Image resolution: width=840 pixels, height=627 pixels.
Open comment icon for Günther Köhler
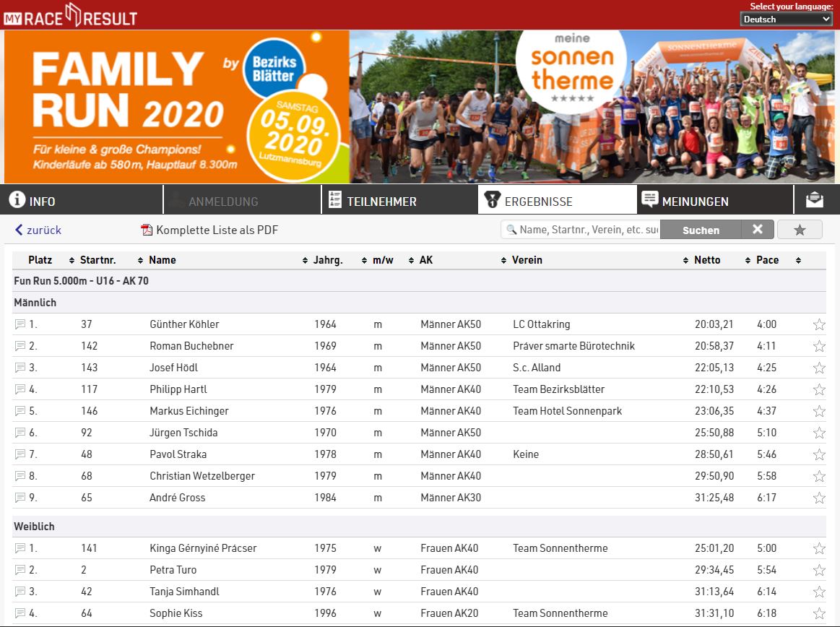(x=20, y=324)
